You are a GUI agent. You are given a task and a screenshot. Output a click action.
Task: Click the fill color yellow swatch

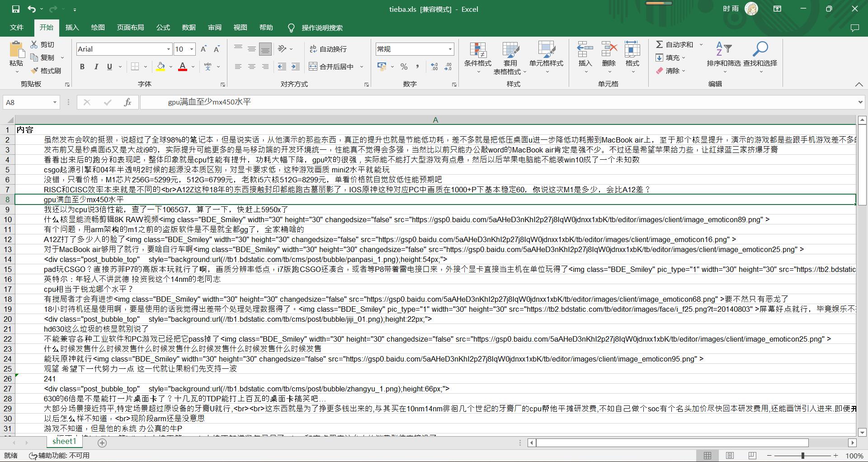[x=160, y=67]
